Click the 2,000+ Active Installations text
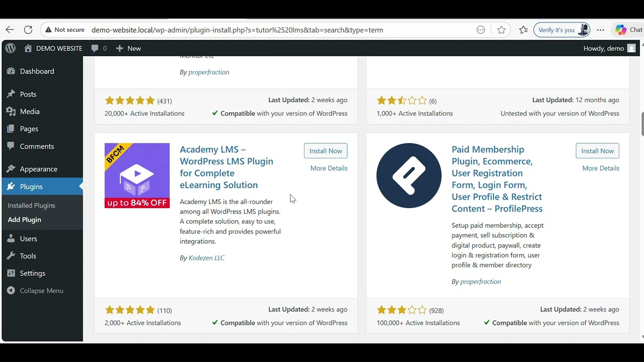644x362 pixels. pyautogui.click(x=143, y=323)
